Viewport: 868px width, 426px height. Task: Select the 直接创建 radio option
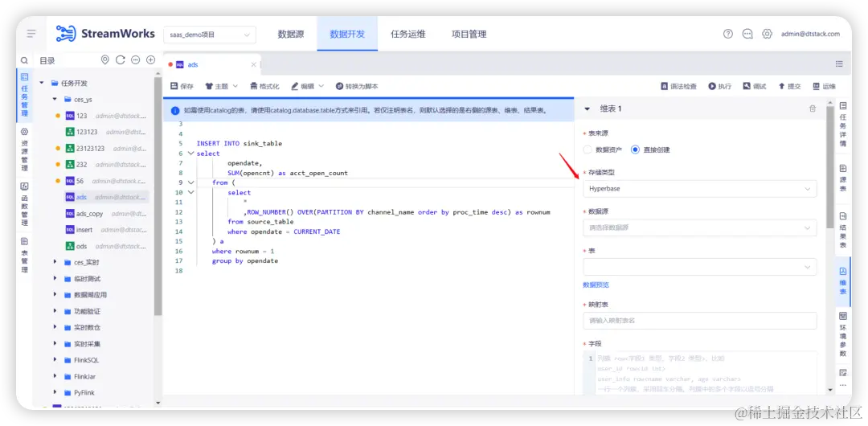(650, 150)
